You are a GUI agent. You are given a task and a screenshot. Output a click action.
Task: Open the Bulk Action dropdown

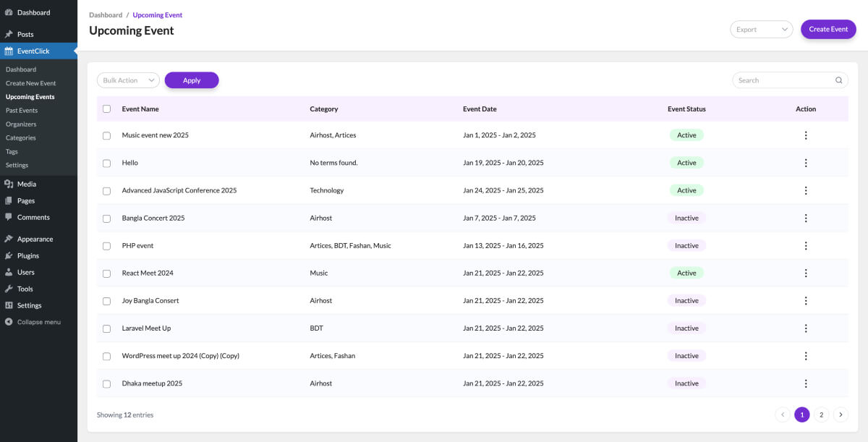click(x=128, y=80)
